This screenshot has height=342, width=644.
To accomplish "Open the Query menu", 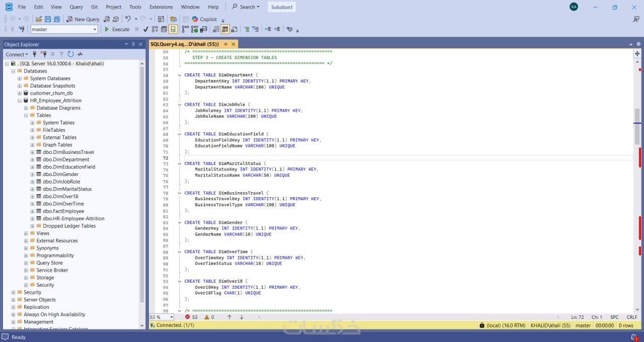I will [76, 7].
